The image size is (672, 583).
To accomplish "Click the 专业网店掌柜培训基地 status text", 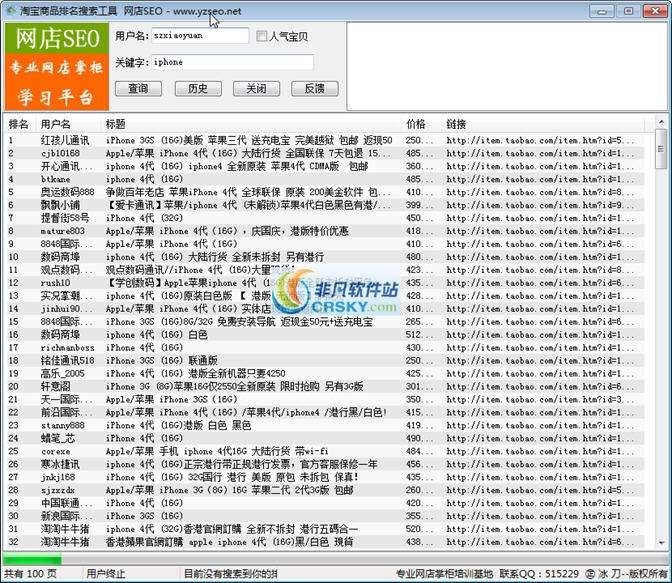I will coord(444,574).
